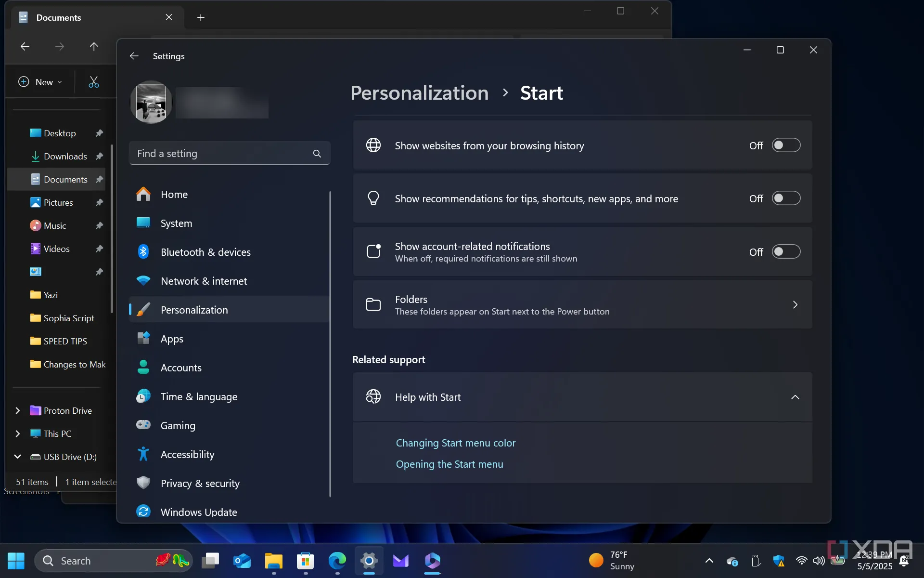Click the Folders row folder icon
Image resolution: width=924 pixels, height=578 pixels.
(373, 304)
